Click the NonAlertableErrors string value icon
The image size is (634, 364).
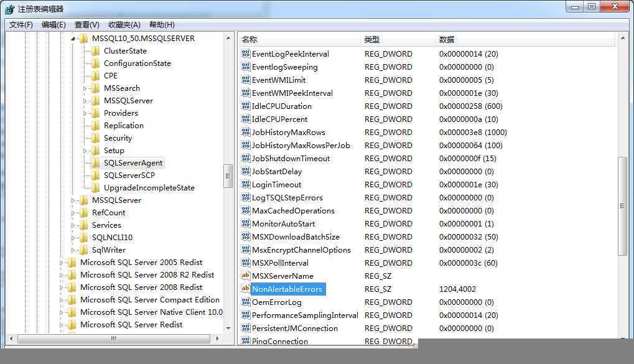pos(245,289)
